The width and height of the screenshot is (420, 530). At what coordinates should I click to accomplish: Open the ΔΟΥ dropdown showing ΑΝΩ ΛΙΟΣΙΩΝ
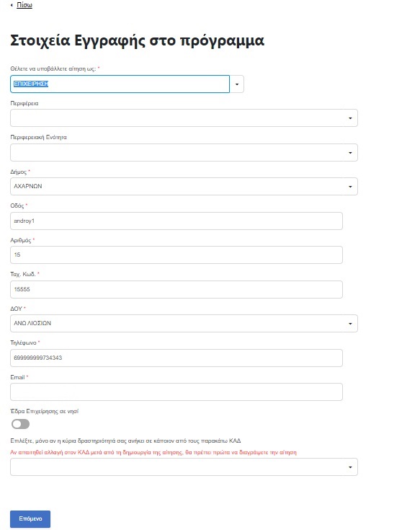184,324
